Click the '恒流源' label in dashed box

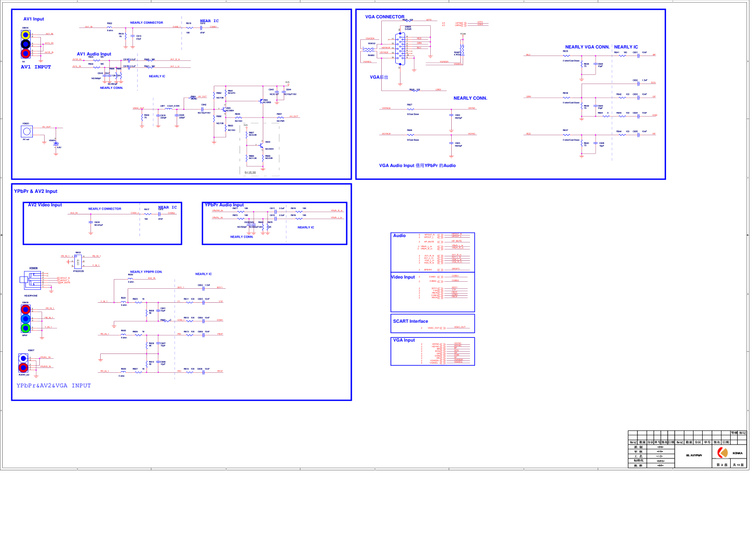click(250, 172)
